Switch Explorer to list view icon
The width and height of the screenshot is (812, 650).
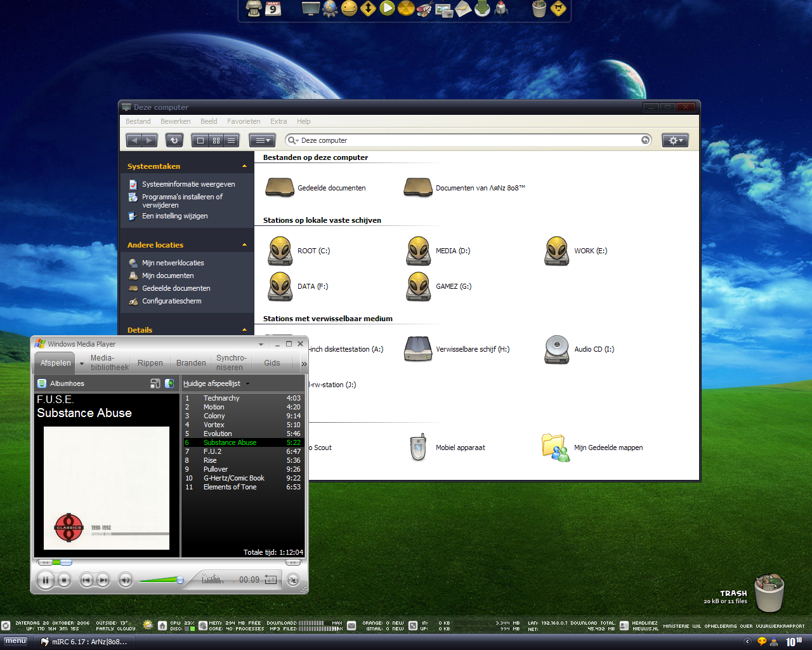(232, 140)
